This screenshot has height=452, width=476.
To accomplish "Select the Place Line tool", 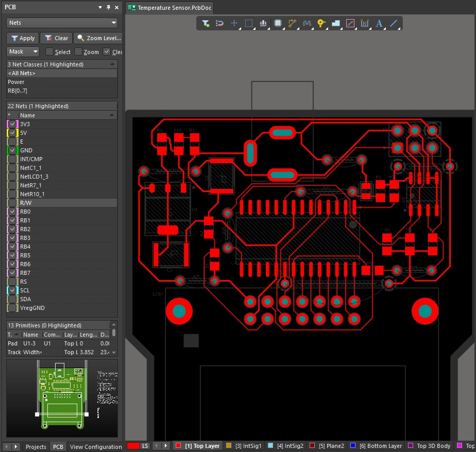I will [x=394, y=23].
